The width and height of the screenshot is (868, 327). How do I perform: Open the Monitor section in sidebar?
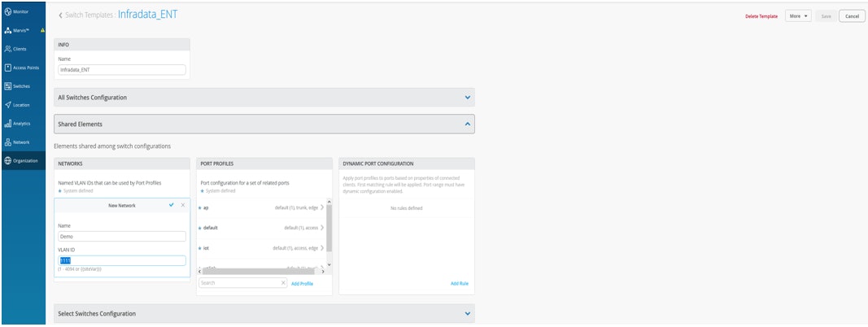[22, 11]
